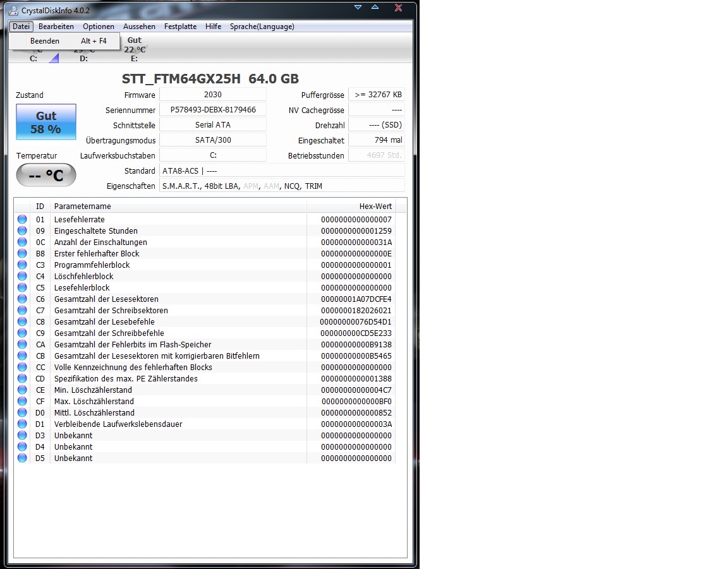The image size is (728, 569).
Task: Click status circle for Min. Löschzählerstand
Action: coord(22,390)
